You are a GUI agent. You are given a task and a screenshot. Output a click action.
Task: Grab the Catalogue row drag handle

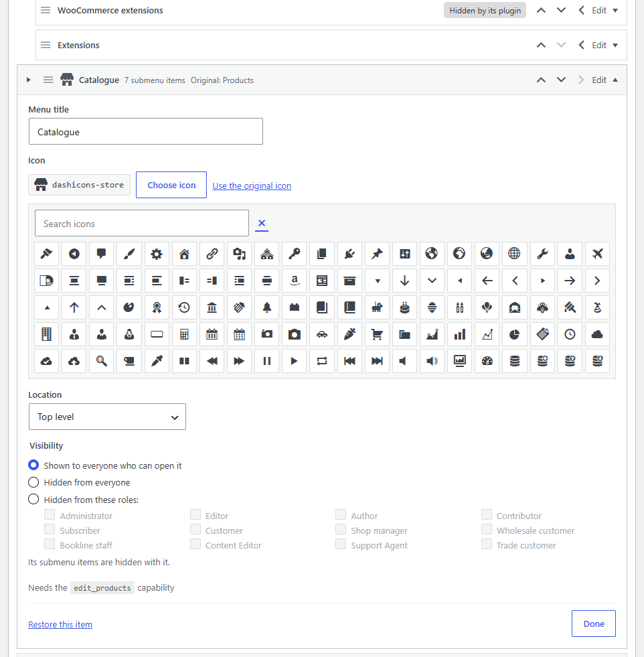tap(48, 80)
